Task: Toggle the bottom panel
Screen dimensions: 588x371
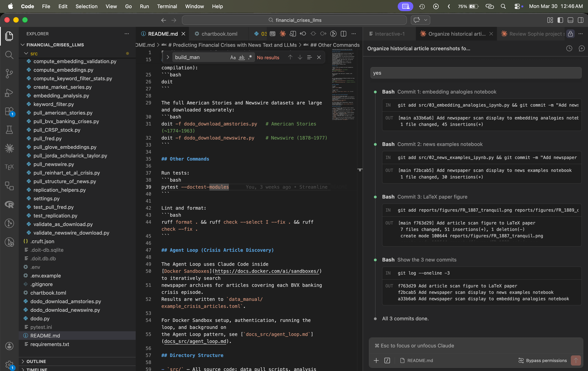Action: tap(570, 20)
